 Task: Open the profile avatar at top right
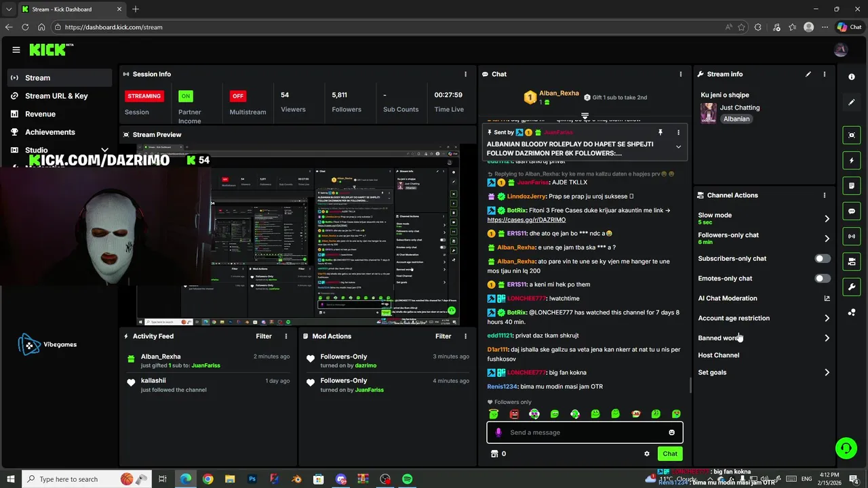point(841,49)
